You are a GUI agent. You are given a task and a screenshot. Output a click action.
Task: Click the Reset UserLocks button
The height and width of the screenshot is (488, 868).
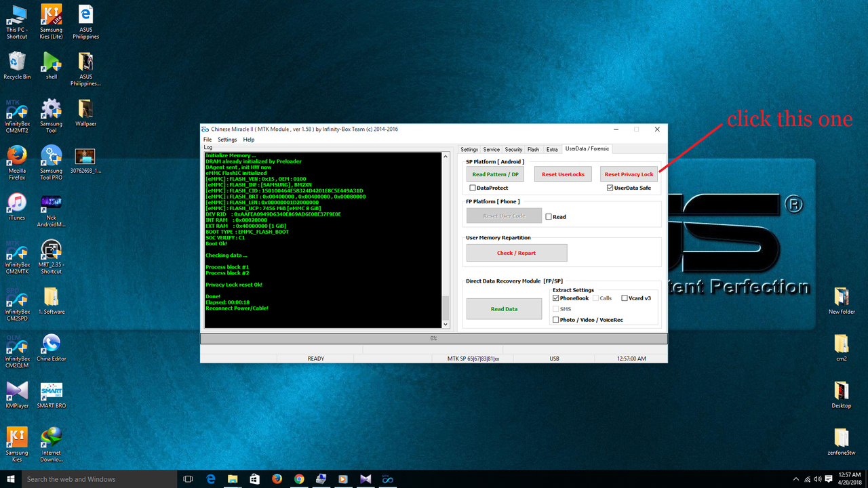coord(563,174)
